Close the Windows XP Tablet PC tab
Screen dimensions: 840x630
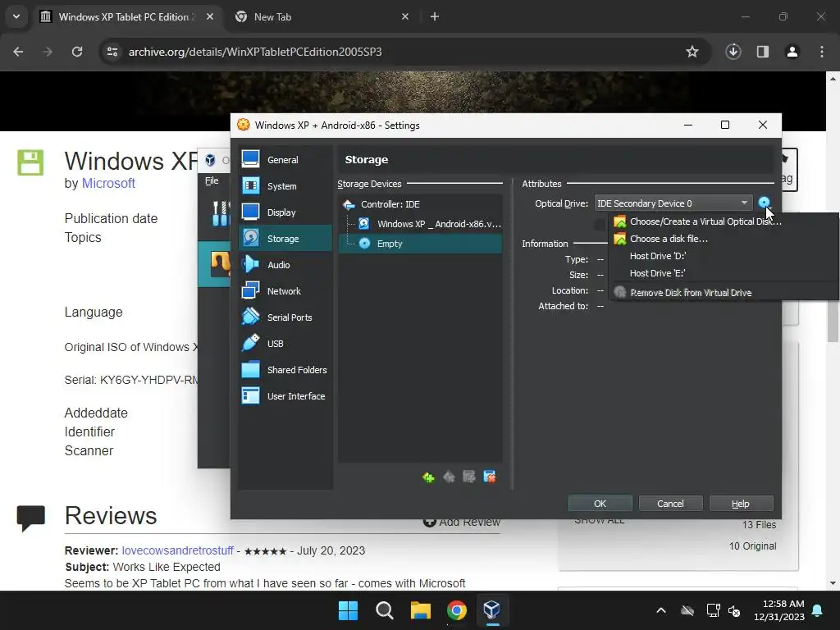[209, 16]
